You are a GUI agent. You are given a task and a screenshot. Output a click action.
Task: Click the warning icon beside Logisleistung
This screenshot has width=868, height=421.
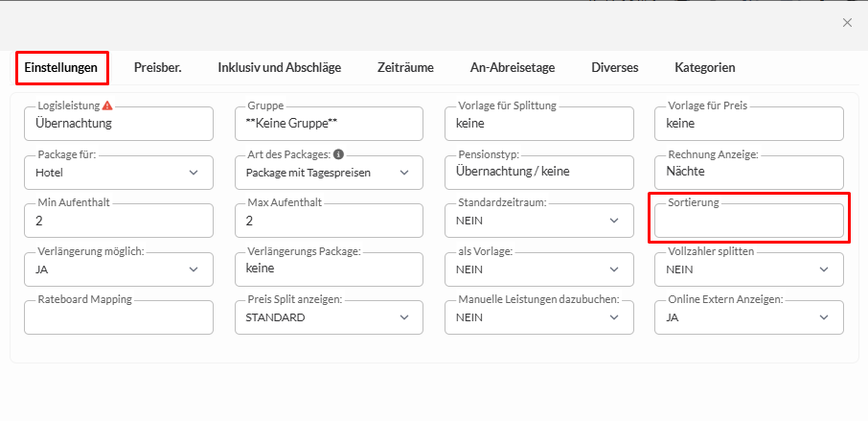(x=107, y=105)
